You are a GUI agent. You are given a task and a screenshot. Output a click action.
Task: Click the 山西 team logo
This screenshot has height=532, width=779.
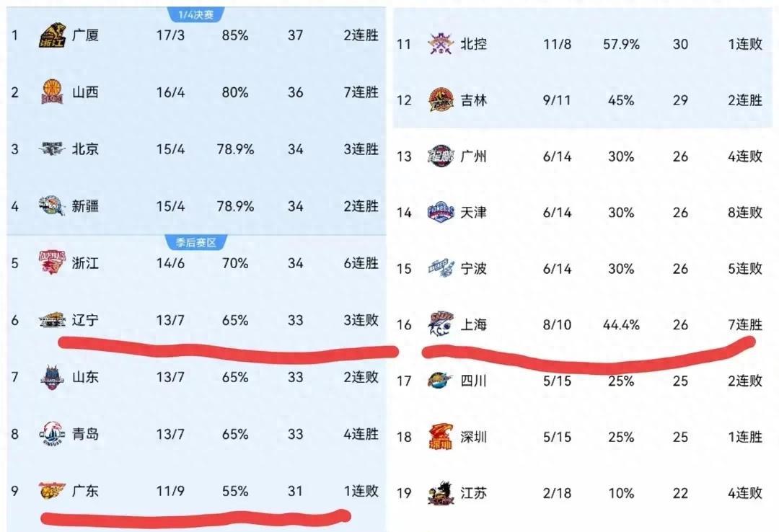(x=53, y=92)
